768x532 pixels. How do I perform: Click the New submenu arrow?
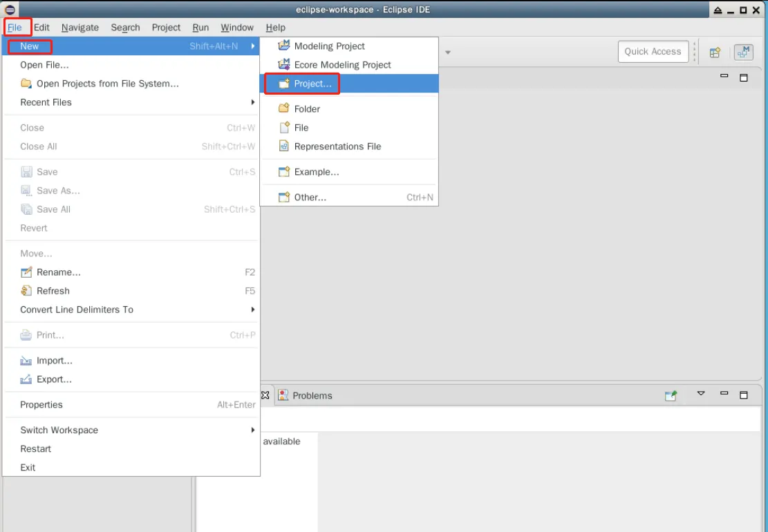click(253, 46)
